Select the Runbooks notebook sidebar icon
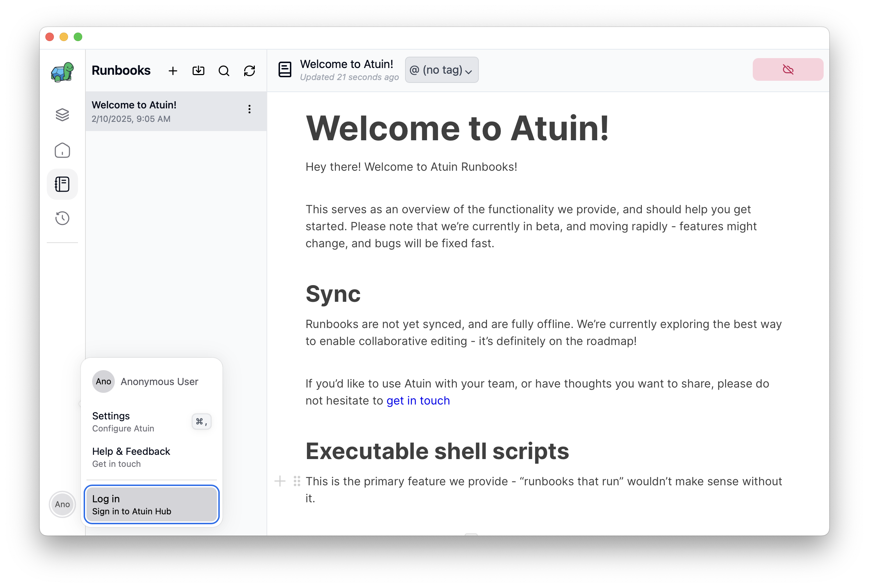 pyautogui.click(x=62, y=184)
